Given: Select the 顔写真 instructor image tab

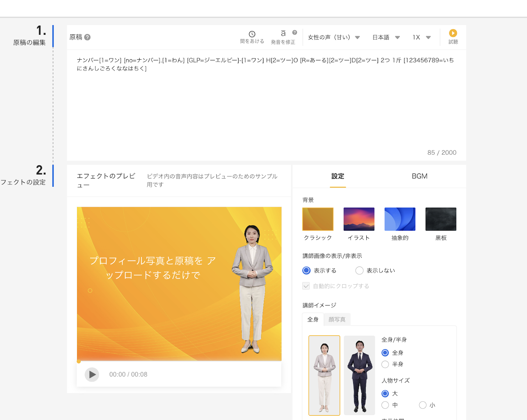Looking at the screenshot, I should click(x=337, y=319).
